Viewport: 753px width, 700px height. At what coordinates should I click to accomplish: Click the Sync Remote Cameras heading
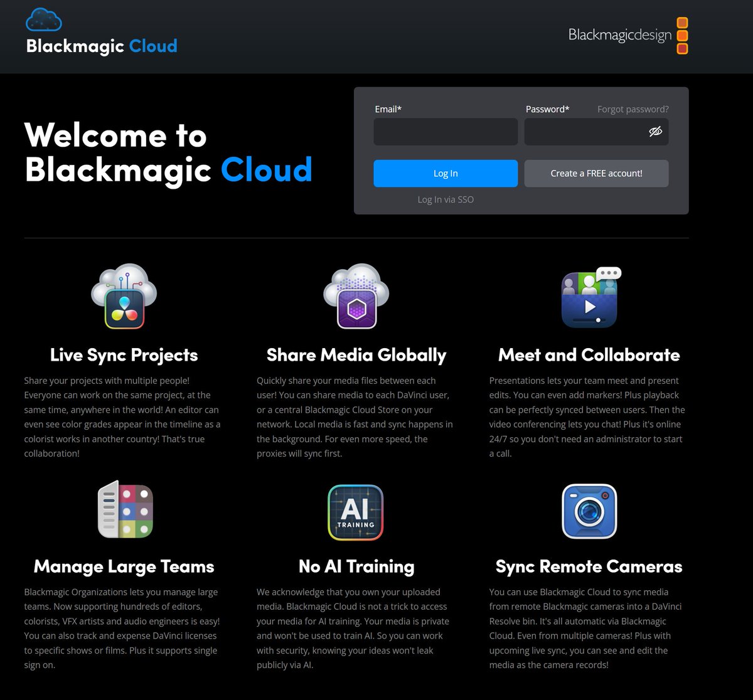(589, 567)
